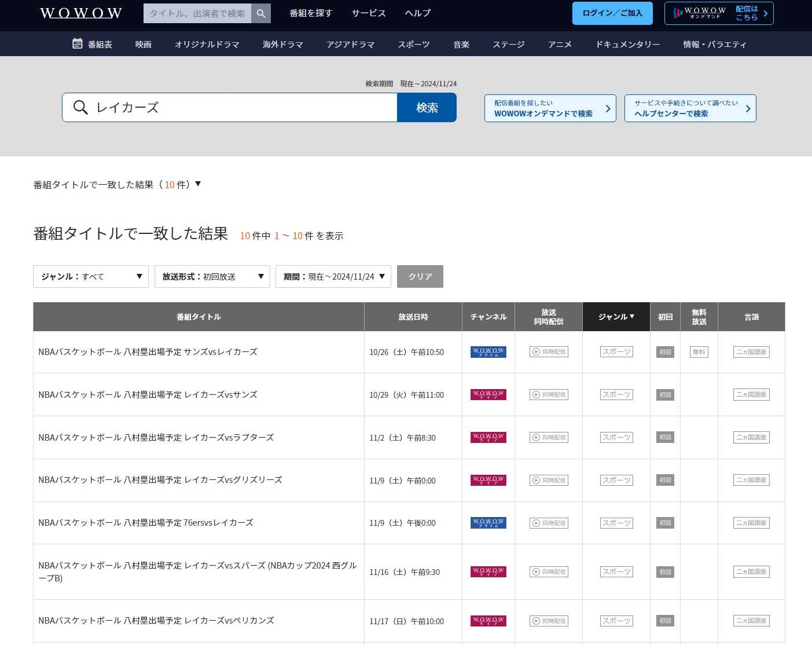Go to オリジナルドラマ category tab

pos(207,45)
